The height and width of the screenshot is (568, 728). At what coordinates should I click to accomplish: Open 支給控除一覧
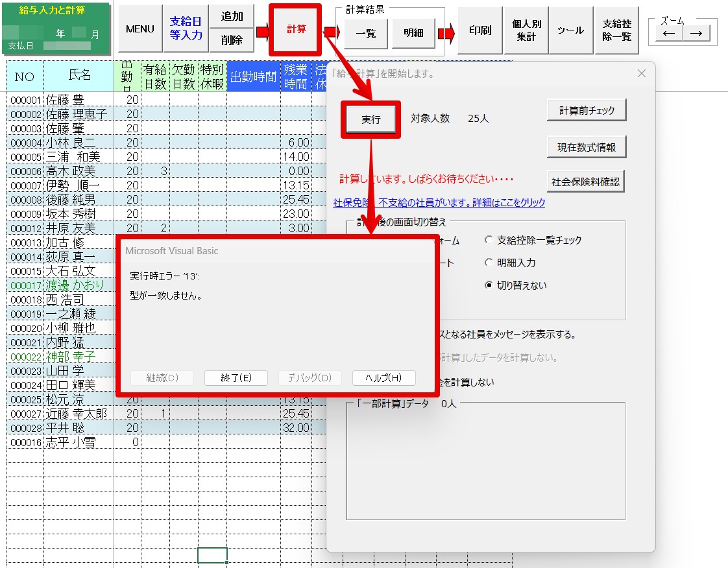pos(616,30)
